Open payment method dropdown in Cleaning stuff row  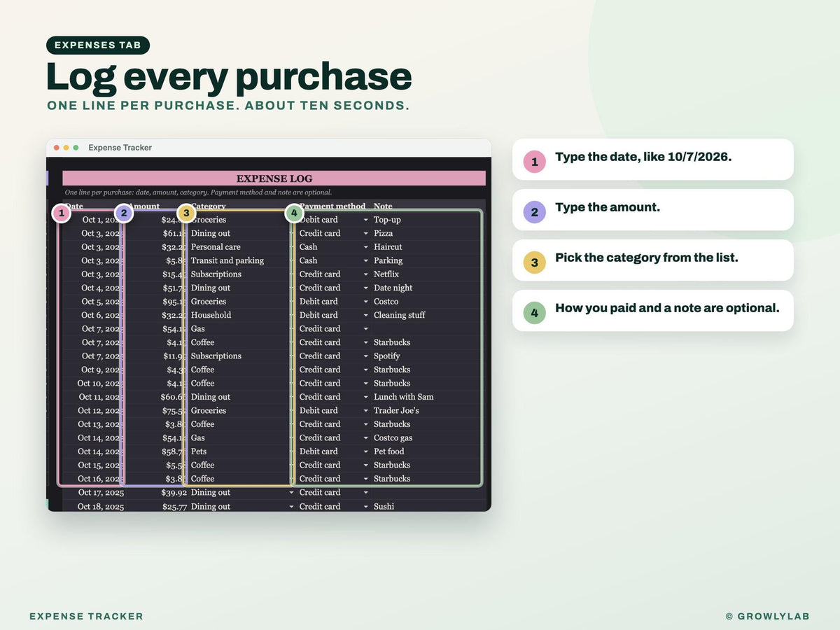click(x=365, y=315)
